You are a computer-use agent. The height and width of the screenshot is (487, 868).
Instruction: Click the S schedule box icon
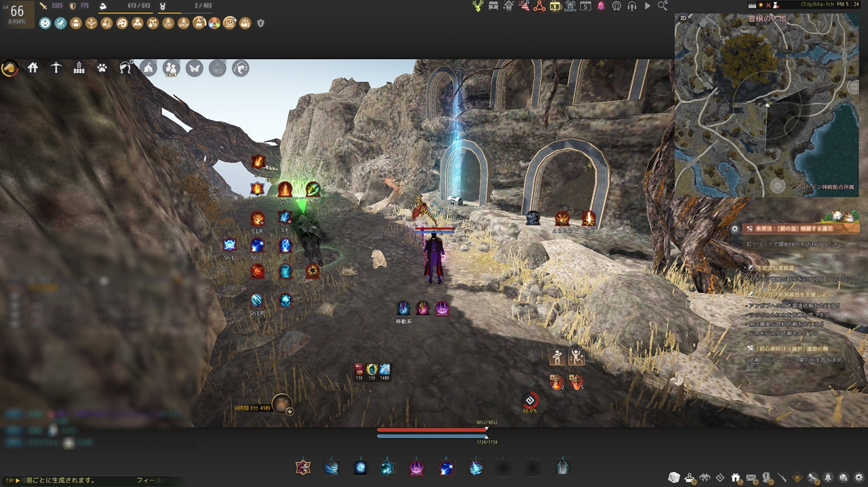coord(585,6)
